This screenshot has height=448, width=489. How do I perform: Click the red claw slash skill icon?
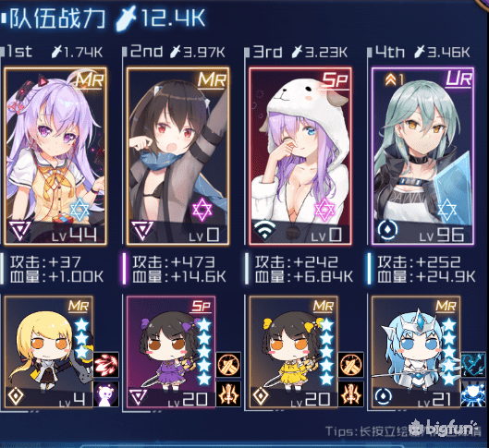click(x=106, y=365)
